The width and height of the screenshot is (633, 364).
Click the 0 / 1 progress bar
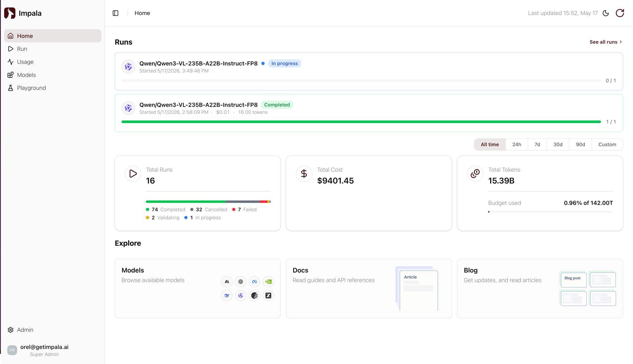click(x=361, y=81)
